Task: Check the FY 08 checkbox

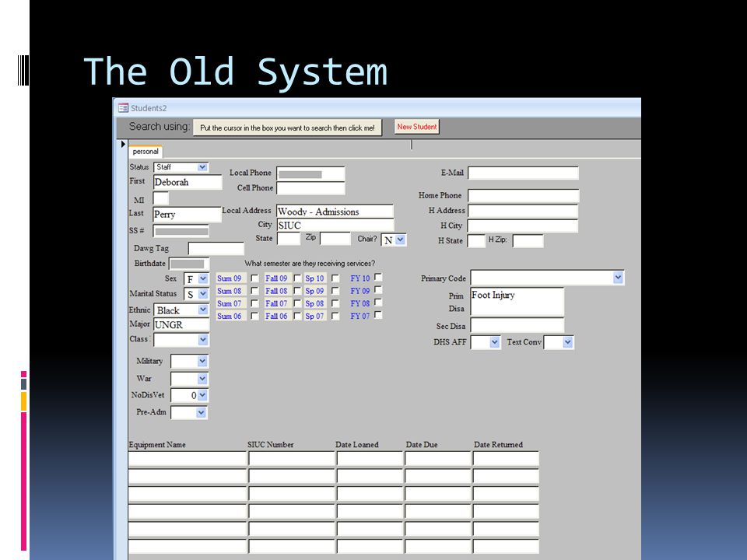Action: coord(378,302)
